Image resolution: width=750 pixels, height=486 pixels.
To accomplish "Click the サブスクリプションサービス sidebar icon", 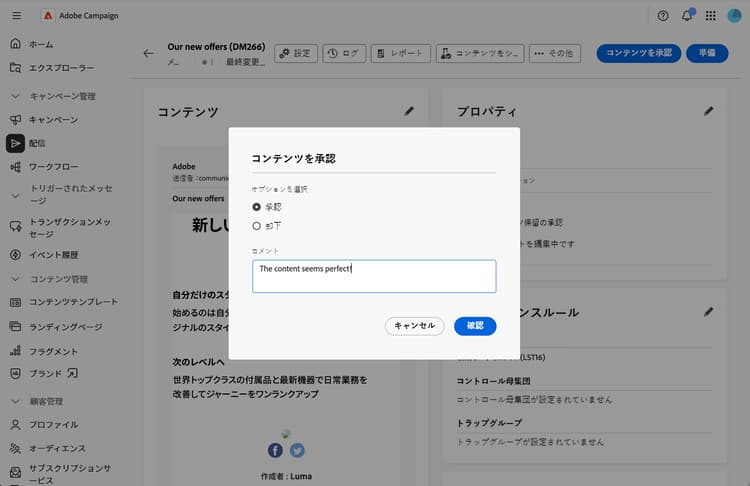I will [15, 473].
